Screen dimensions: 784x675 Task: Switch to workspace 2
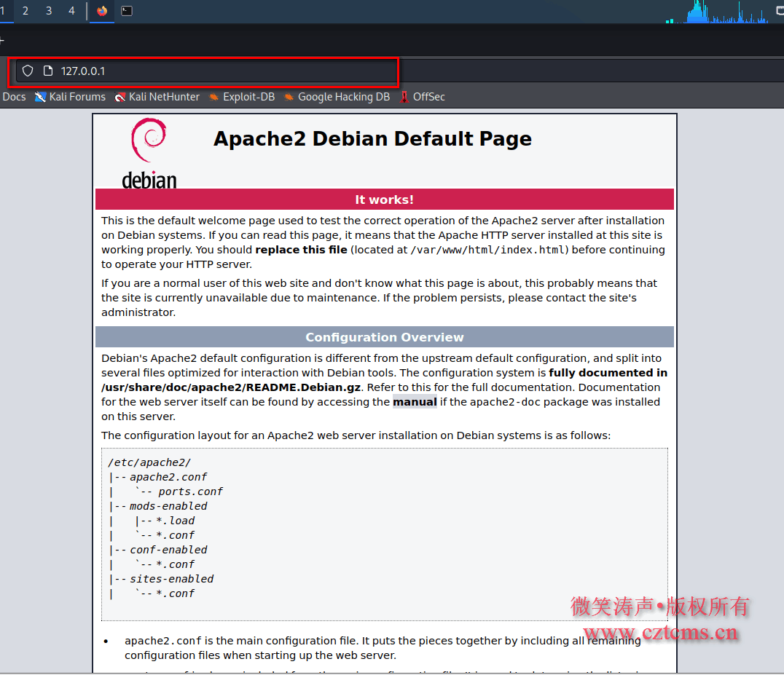pyautogui.click(x=26, y=11)
